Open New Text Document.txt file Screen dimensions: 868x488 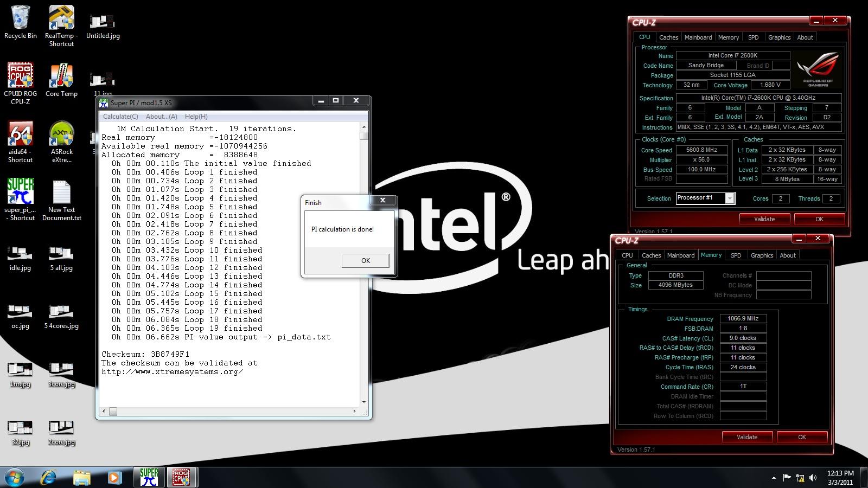tap(61, 201)
